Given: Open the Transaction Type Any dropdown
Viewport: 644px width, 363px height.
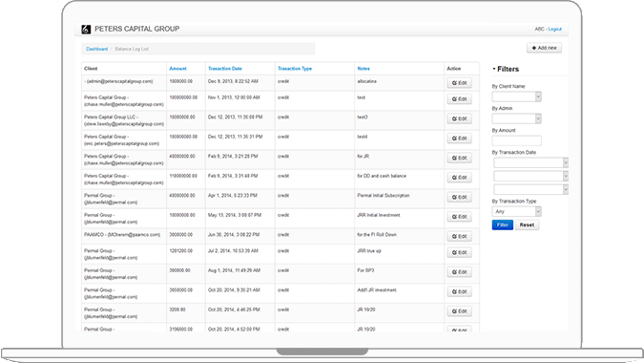Looking at the screenshot, I should [x=517, y=211].
